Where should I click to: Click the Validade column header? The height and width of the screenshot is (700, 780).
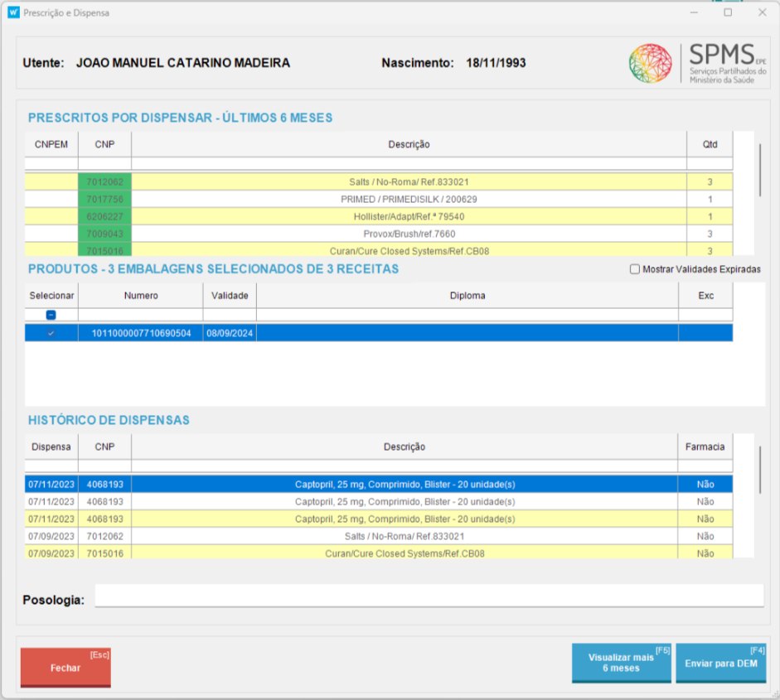(230, 295)
